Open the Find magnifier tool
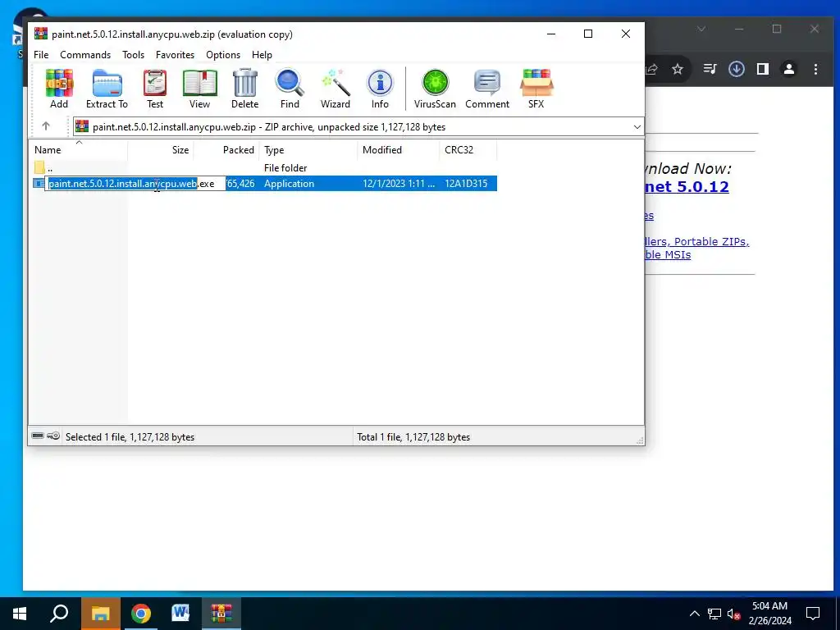The image size is (840, 630). point(290,89)
